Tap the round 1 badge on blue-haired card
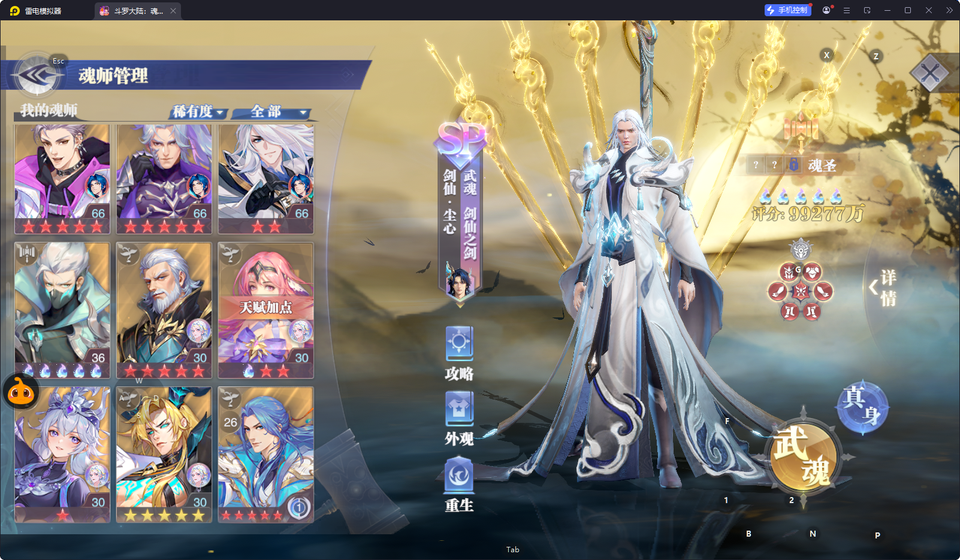This screenshot has height=560, width=960. point(298,508)
